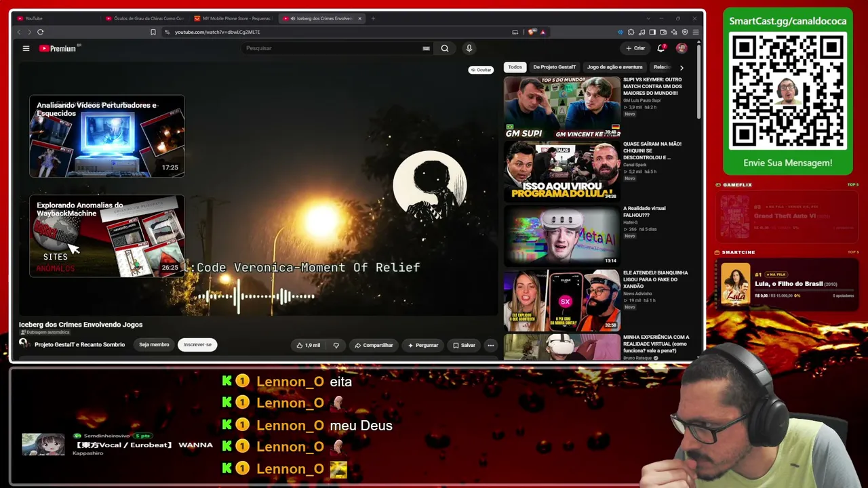Screen dimensions: 868x488
Task: Open the YouTube hamburger guide menu
Action: 26,48
